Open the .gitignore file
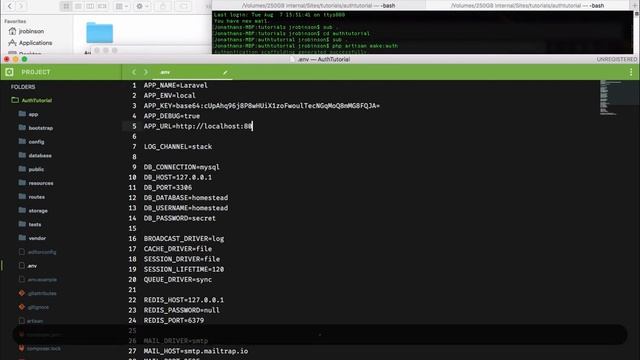This screenshot has height=360, width=640. click(34, 307)
